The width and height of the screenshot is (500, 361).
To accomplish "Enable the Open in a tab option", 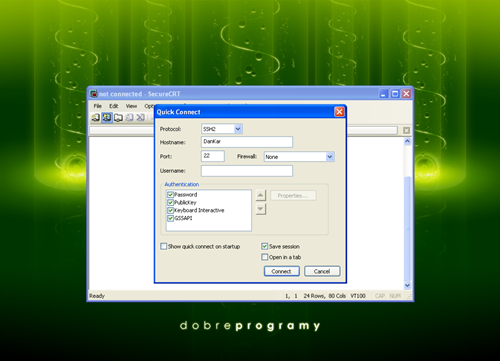I will (x=265, y=257).
